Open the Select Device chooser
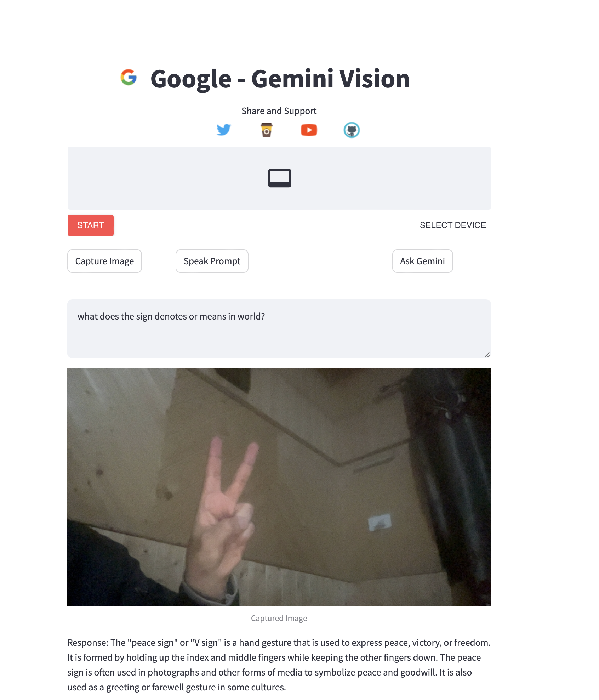599x700 pixels. pyautogui.click(x=453, y=225)
